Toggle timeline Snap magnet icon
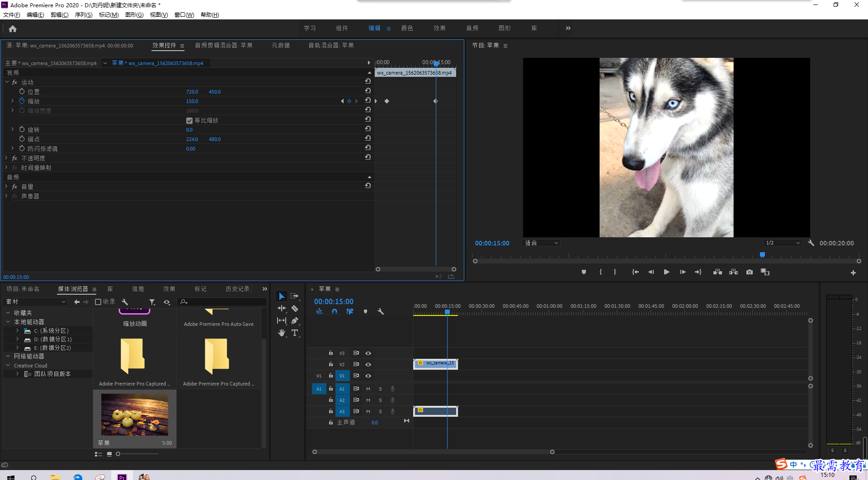This screenshot has width=868, height=480. click(x=335, y=311)
